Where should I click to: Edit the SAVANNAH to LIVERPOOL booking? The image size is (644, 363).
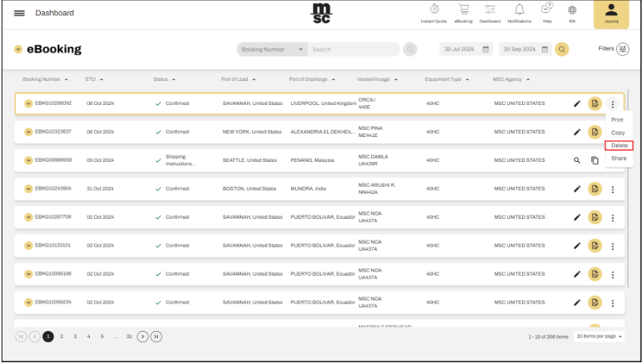coord(577,104)
